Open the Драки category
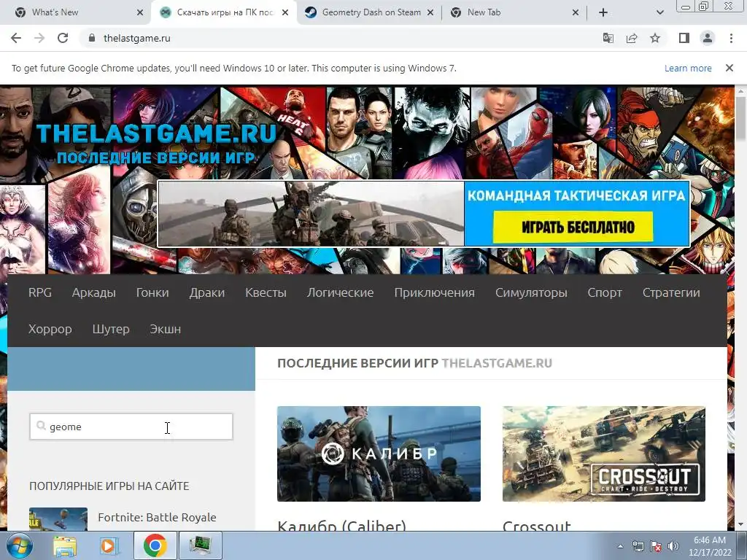Screen dimensions: 747x560 206,292
